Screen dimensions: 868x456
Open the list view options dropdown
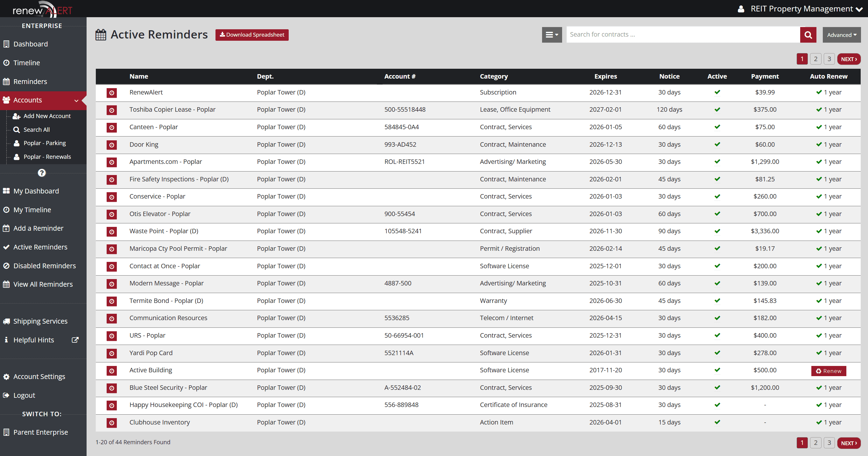[552, 35]
